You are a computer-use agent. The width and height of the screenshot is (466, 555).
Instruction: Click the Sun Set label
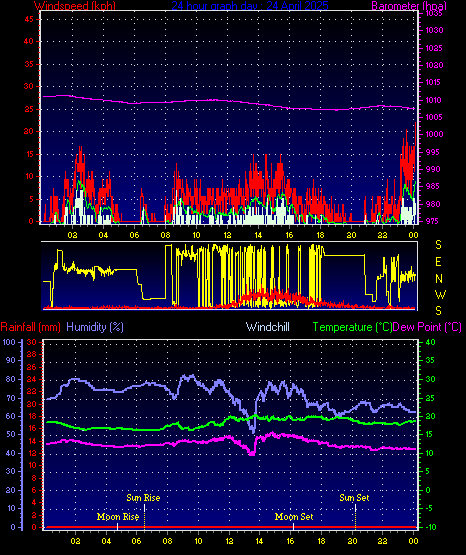click(x=354, y=498)
